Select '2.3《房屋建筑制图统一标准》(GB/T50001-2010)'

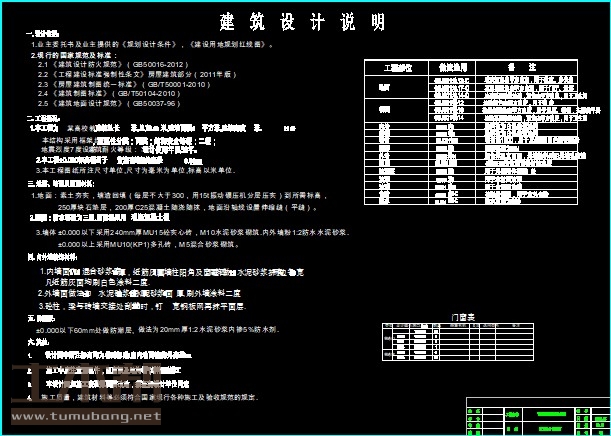(x=124, y=84)
